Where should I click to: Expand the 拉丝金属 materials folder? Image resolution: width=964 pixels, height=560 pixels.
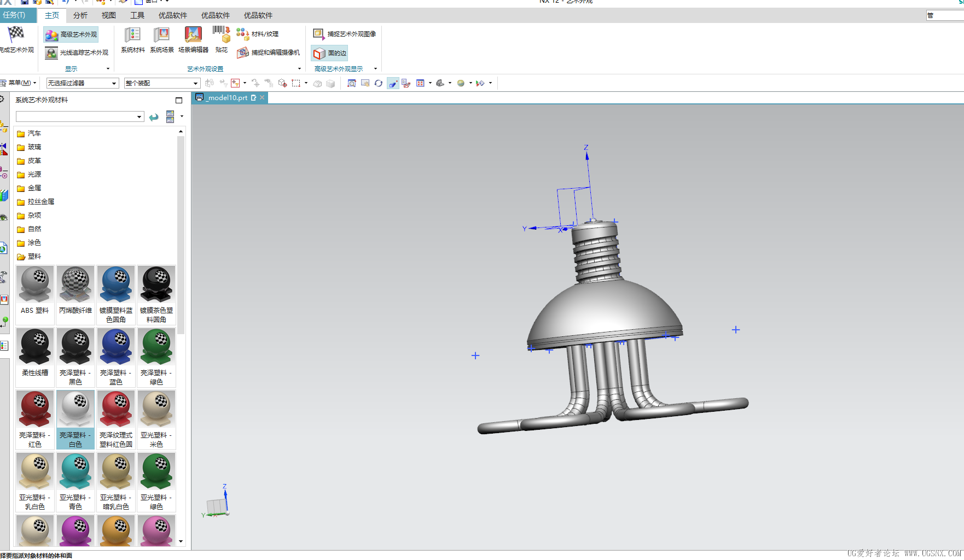[36, 202]
